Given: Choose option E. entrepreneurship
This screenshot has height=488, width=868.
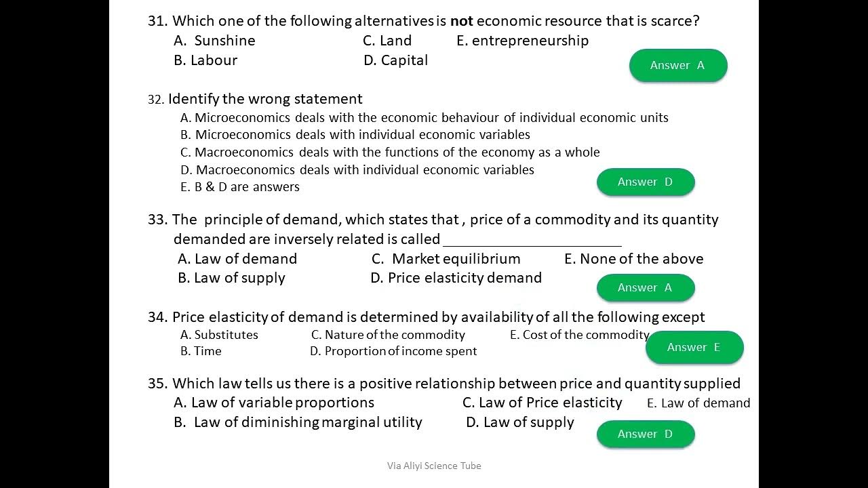Looking at the screenshot, I should point(522,41).
